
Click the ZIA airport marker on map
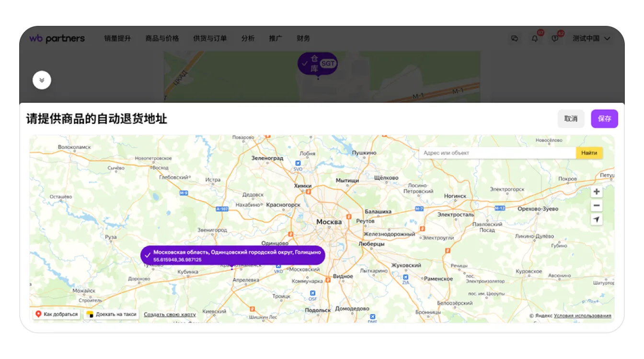coord(405,277)
